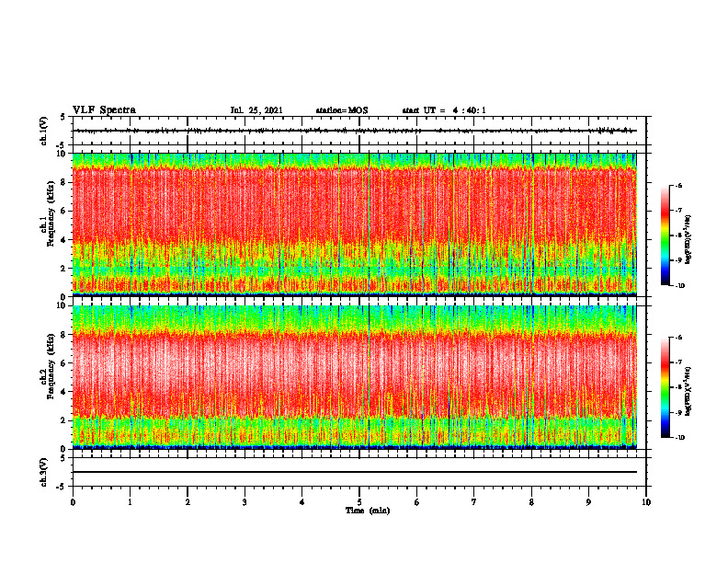Click the "-8" label on ch.2 colorbar
Image resolution: width=728 pixels, height=563 pixels.
[x=679, y=387]
